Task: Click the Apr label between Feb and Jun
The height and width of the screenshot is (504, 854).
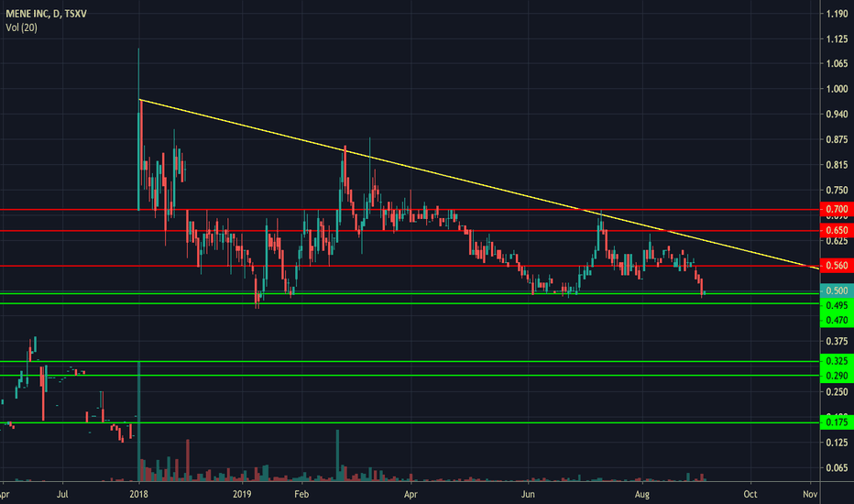Action: click(411, 494)
